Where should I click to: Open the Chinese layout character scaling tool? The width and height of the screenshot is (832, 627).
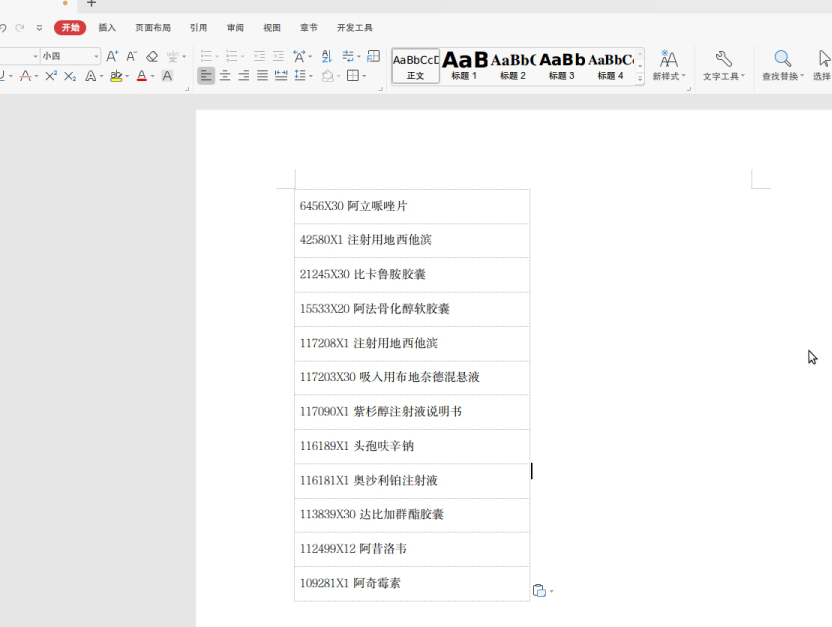pyautogui.click(x=299, y=56)
